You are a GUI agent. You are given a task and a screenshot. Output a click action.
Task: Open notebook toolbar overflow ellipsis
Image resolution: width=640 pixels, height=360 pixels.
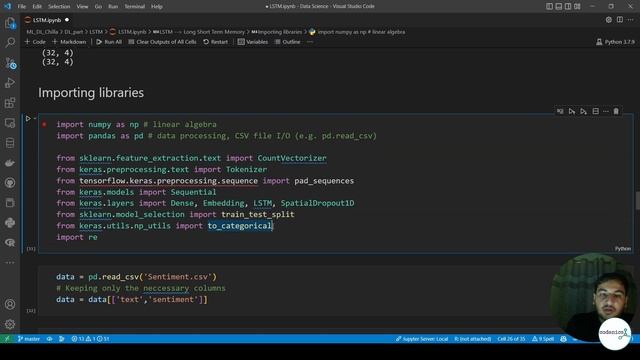coord(310,42)
